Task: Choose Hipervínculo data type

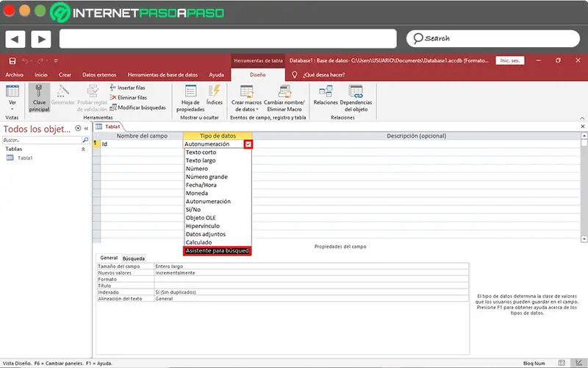Action: [x=203, y=226]
